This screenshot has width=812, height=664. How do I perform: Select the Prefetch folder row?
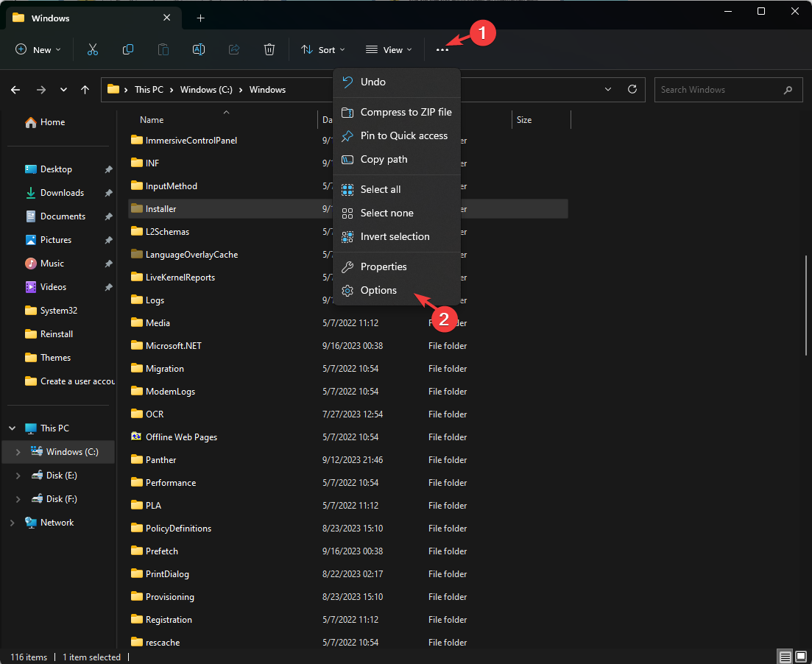click(x=348, y=551)
